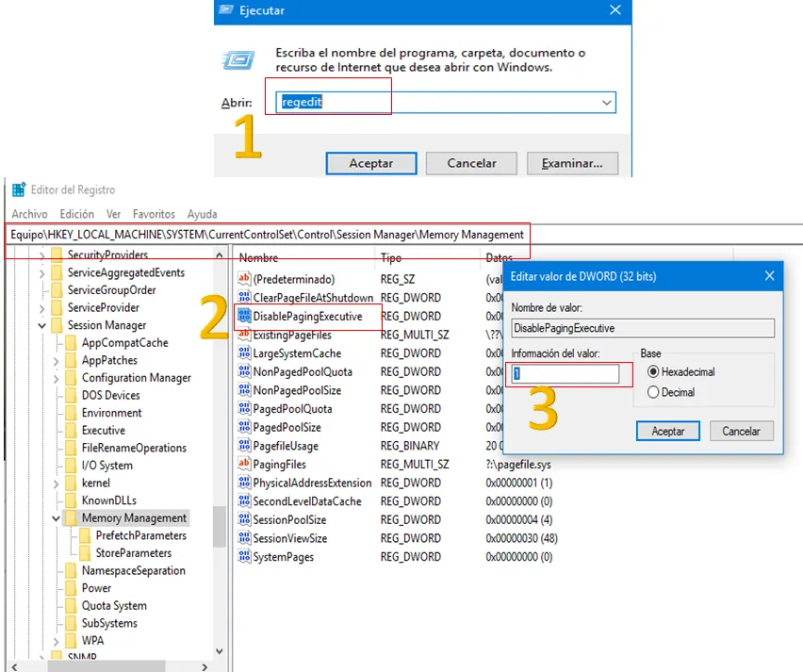
Task: Select NonPagedPoolSize DWORD icon
Action: coord(244,390)
